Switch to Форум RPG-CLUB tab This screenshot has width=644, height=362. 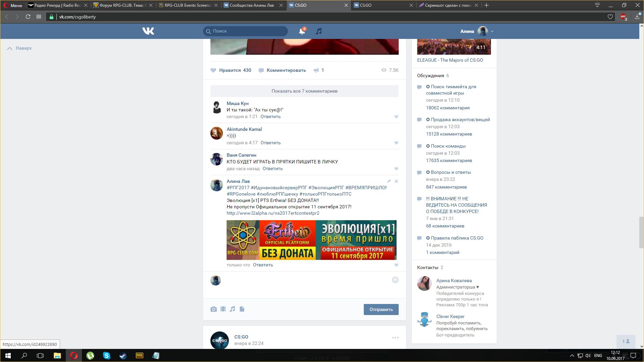123,5
